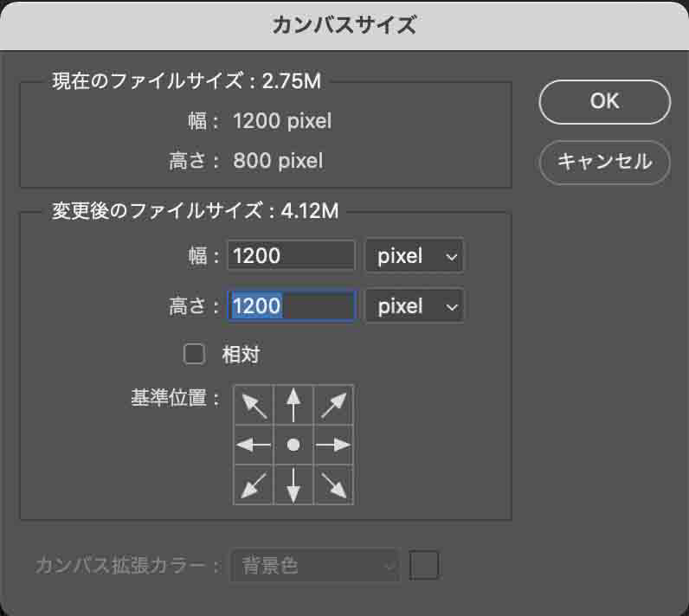689x616 pixels.
Task: Set anchor to the top-left arrow
Action: point(254,405)
